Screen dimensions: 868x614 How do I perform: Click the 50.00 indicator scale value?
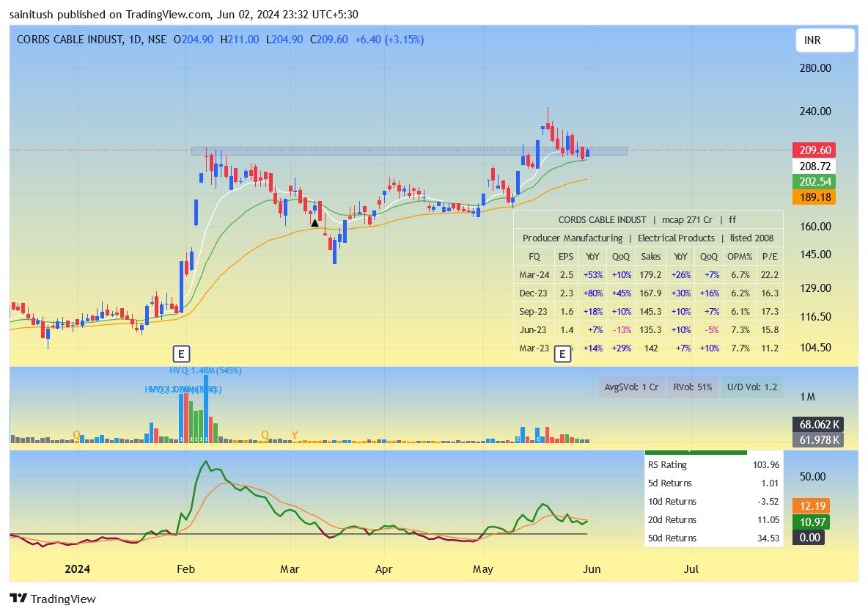[x=812, y=477]
